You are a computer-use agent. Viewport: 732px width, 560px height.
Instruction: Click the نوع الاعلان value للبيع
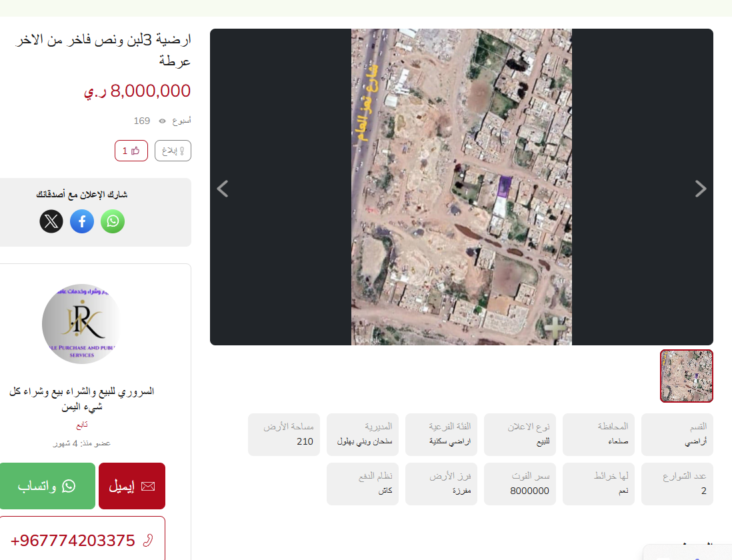543,441
